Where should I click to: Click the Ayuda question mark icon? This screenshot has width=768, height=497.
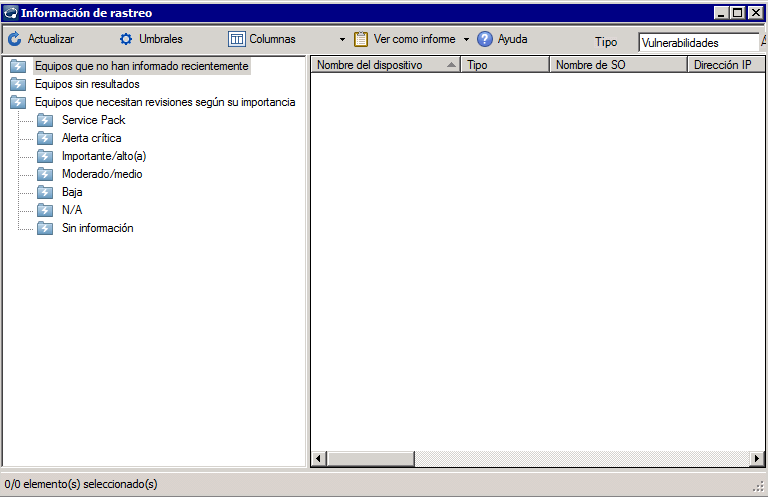pyautogui.click(x=484, y=39)
